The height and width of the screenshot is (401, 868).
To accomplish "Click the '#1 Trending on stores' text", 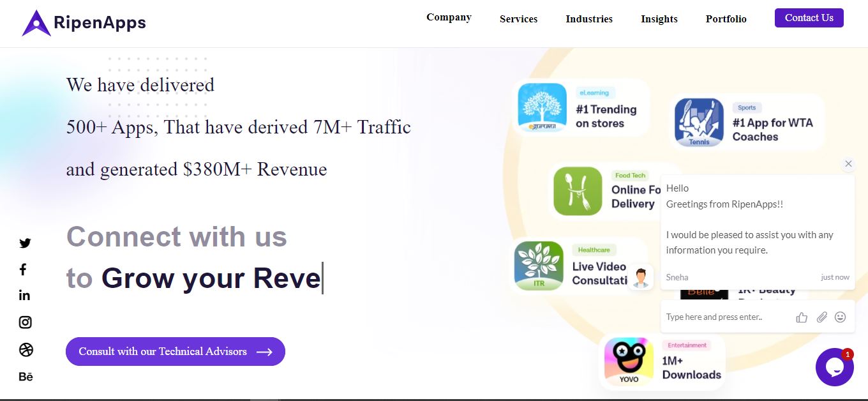I will pyautogui.click(x=606, y=116).
